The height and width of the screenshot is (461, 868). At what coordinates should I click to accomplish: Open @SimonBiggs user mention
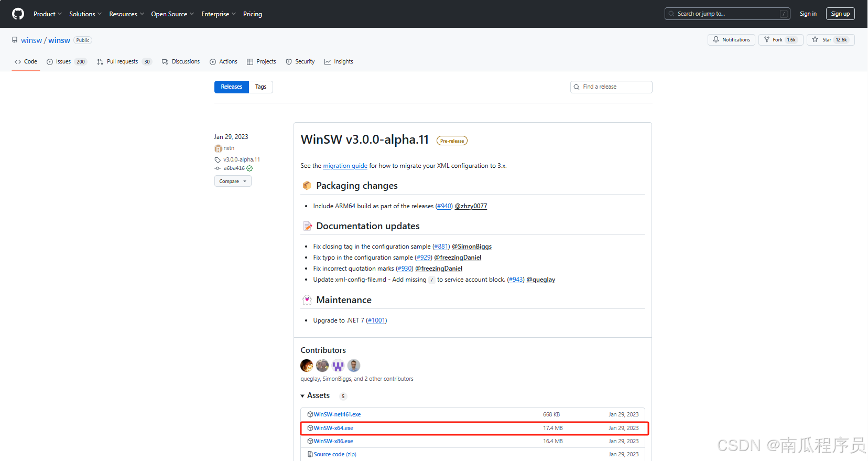coord(472,246)
